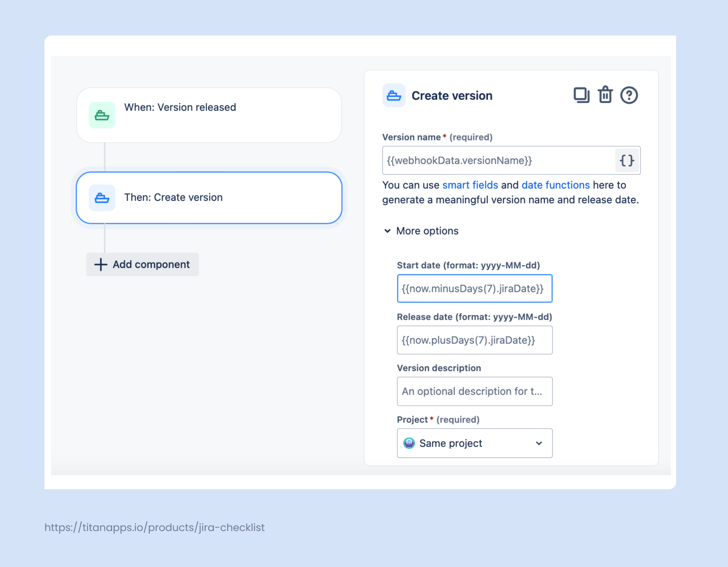Expand the Same project selector chevron
Screen dimensions: 728x567
[539, 443]
